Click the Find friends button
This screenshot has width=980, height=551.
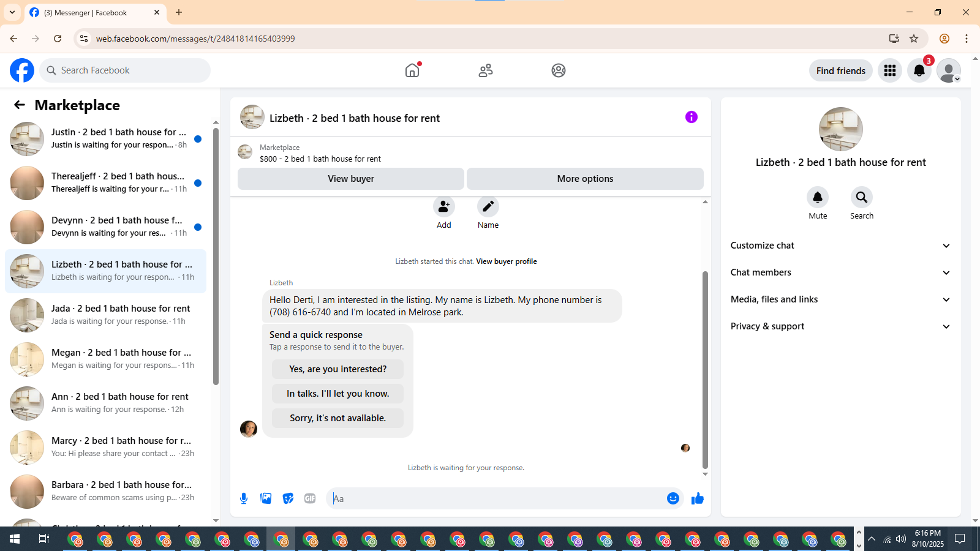pyautogui.click(x=841, y=70)
